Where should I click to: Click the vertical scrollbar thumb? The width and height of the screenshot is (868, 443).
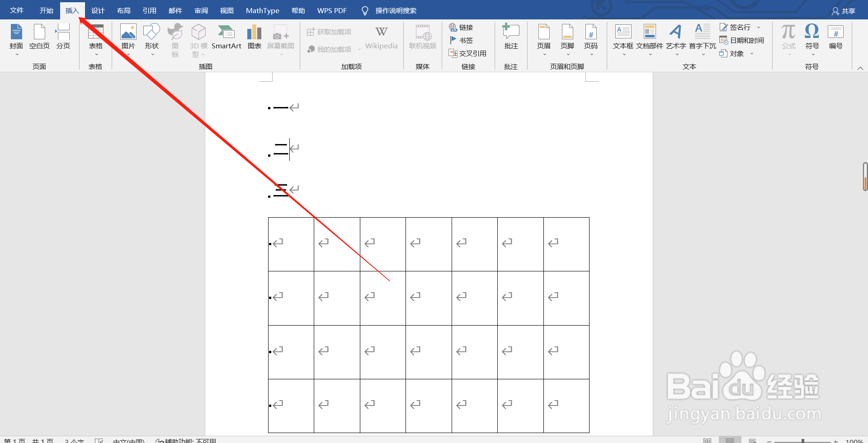865,177
